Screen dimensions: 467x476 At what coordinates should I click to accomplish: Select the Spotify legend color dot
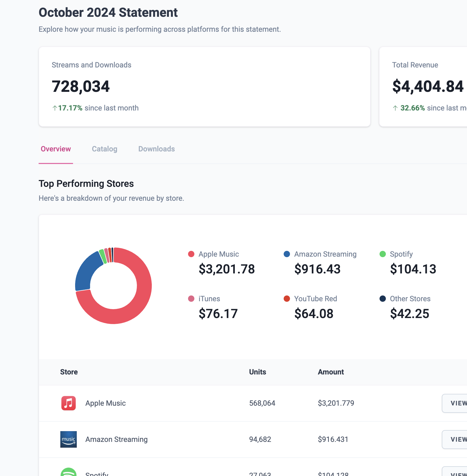383,254
